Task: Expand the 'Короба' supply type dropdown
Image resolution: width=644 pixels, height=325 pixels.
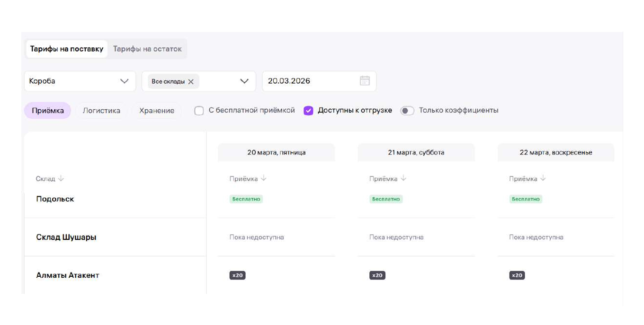Action: pos(80,81)
